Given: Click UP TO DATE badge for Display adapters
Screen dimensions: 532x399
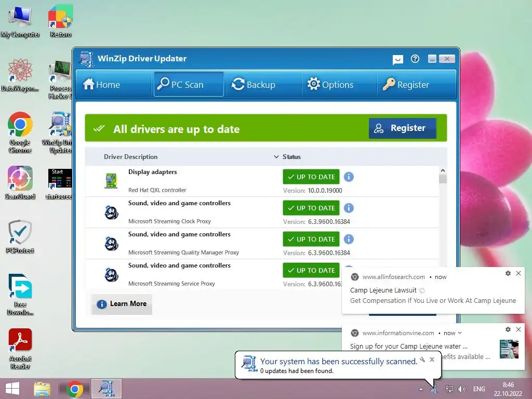Looking at the screenshot, I should point(311,177).
